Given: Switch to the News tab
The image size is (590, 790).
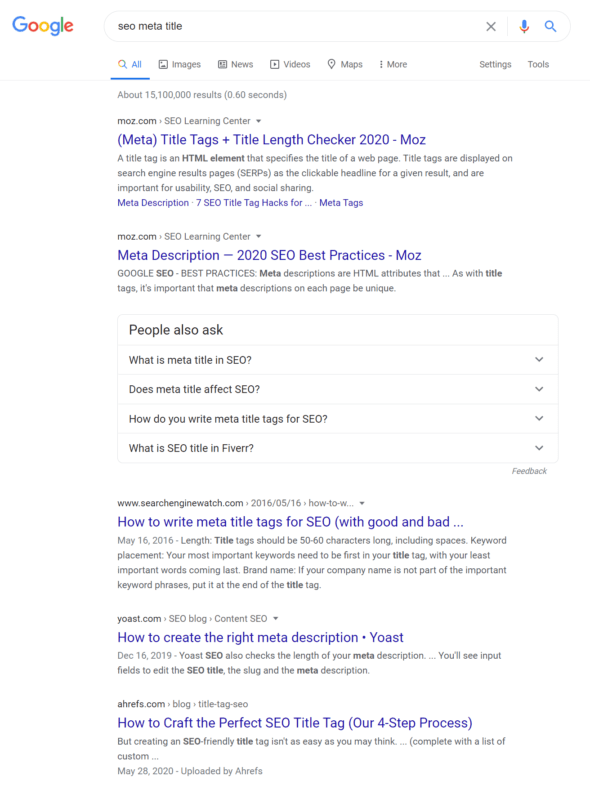Looking at the screenshot, I should 235,64.
